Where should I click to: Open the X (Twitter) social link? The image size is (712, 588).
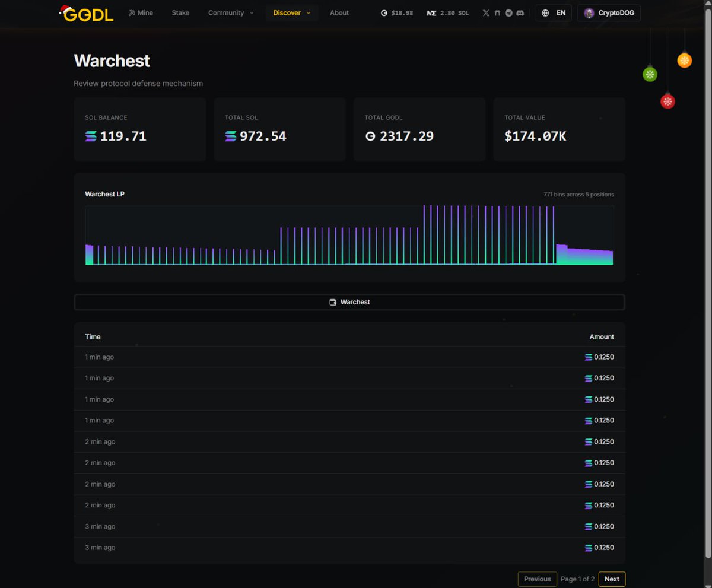pos(486,13)
